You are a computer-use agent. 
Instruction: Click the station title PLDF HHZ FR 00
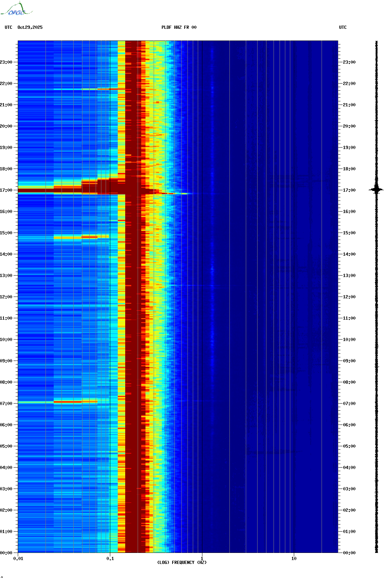[x=179, y=27]
